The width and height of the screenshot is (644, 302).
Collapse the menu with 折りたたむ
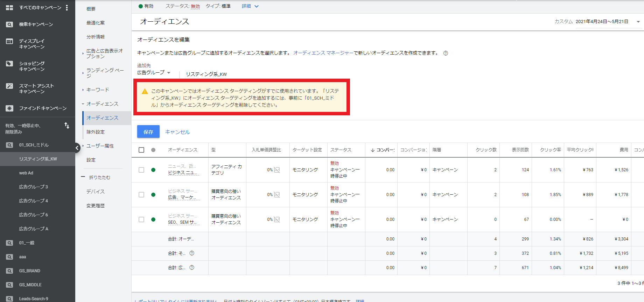pos(96,177)
